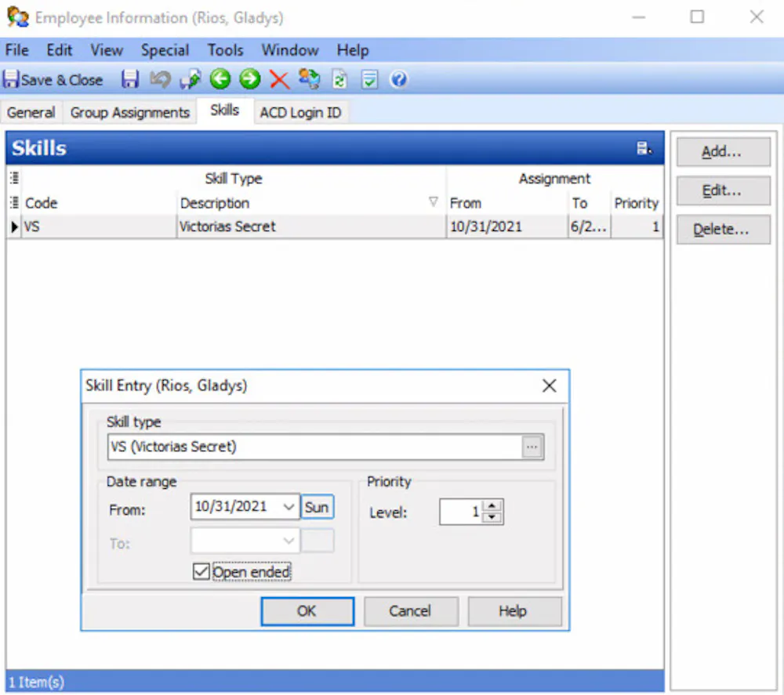Click the people with arrows toolbar icon
This screenshot has height=695, width=784.
[x=309, y=79]
